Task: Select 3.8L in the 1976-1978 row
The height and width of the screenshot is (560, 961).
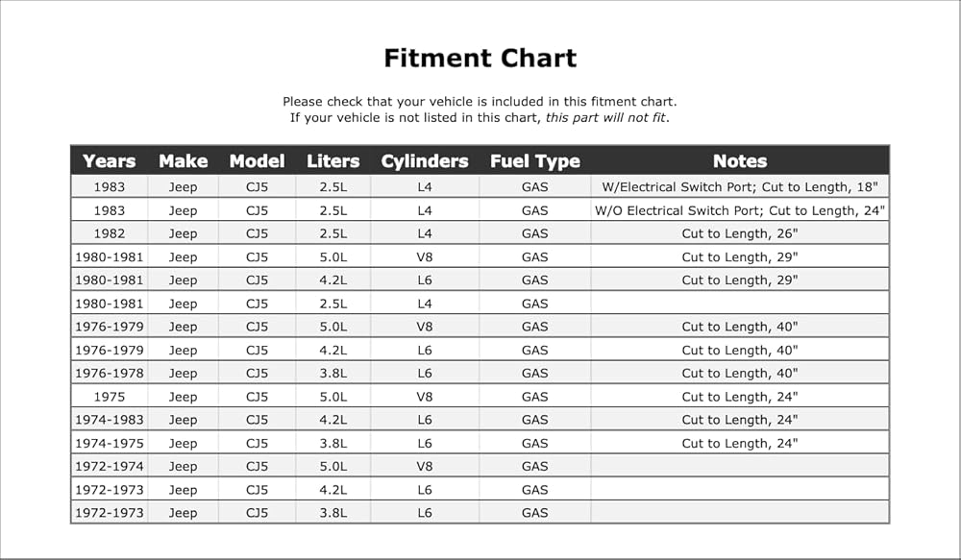Action: pyautogui.click(x=333, y=373)
